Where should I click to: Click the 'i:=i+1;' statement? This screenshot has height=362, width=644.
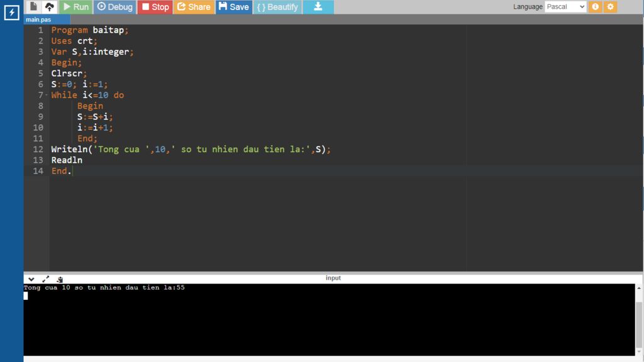(x=95, y=128)
